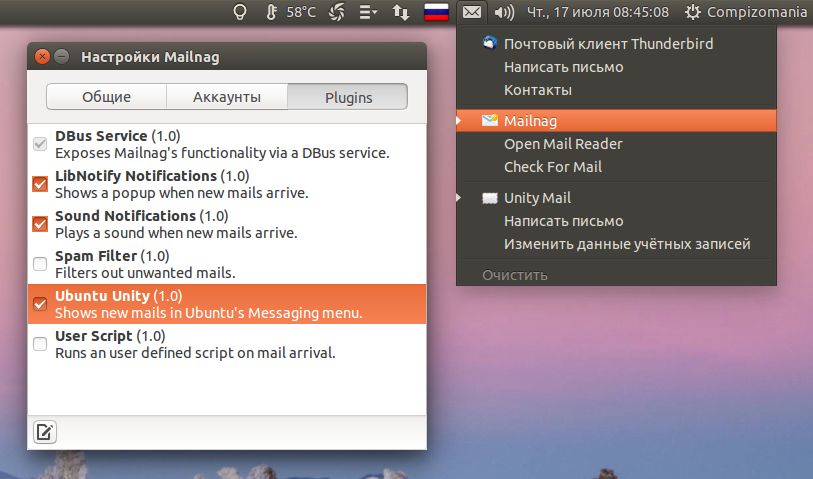Enable the User Script plugin checkbox
Screen dimensions: 813x479
coord(40,343)
